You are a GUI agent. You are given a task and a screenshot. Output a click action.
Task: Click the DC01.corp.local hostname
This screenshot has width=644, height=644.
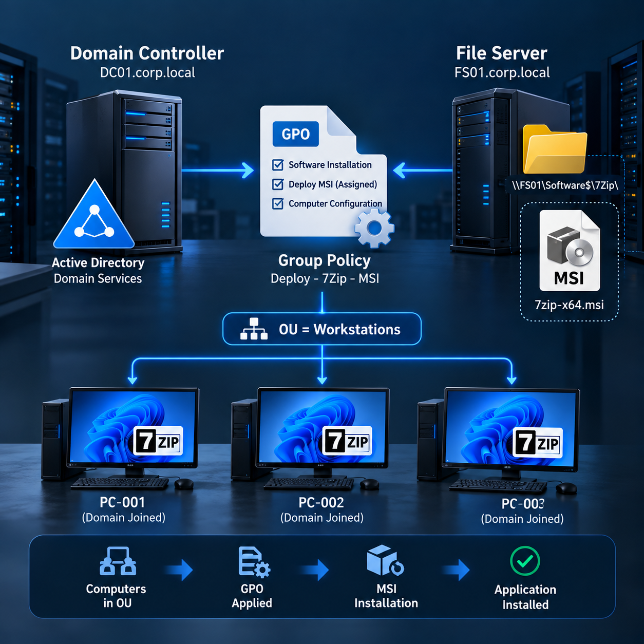pos(147,72)
